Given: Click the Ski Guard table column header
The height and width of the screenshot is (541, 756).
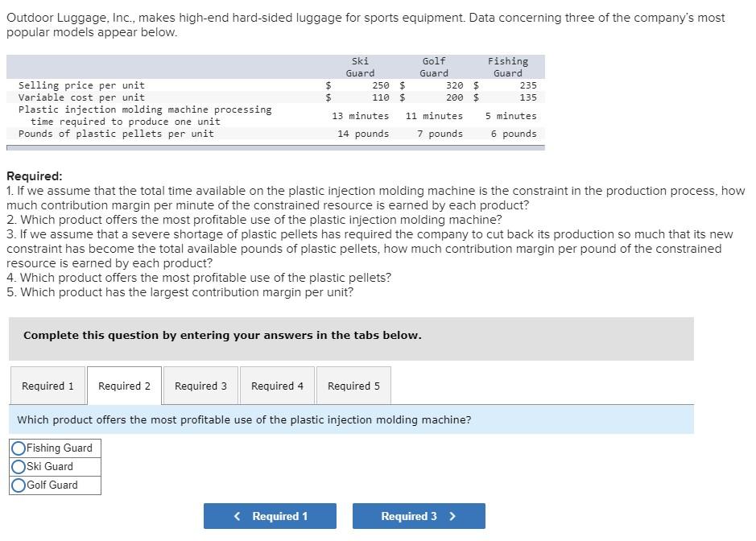Looking at the screenshot, I should [360, 67].
